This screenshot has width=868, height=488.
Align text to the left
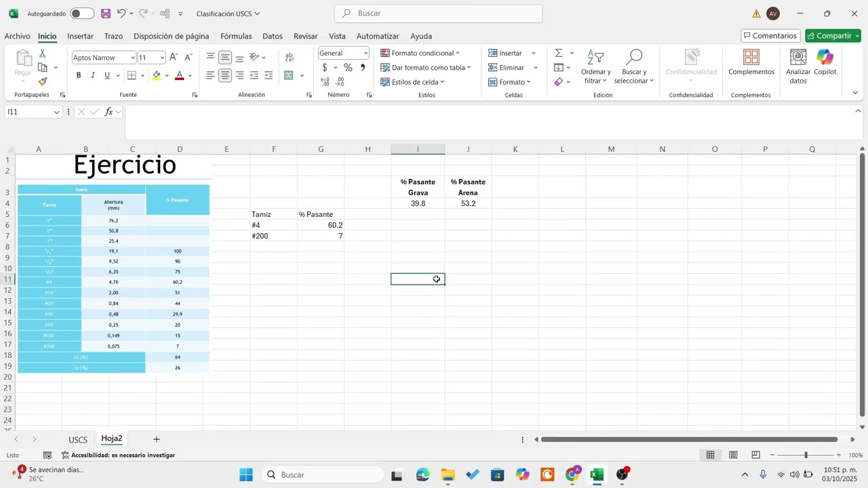(211, 75)
